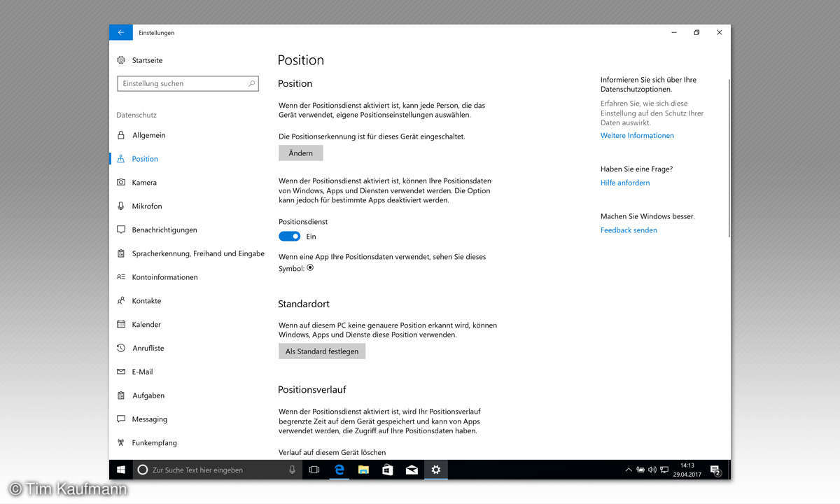This screenshot has width=840, height=504.
Task: Select Mikrofon in the sidebar
Action: pyautogui.click(x=147, y=206)
